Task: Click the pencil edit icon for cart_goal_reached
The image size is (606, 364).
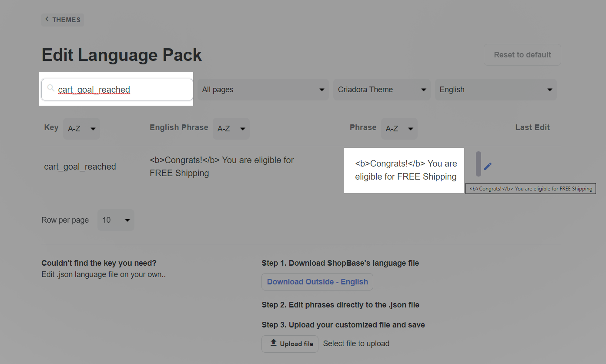Action: point(488,166)
